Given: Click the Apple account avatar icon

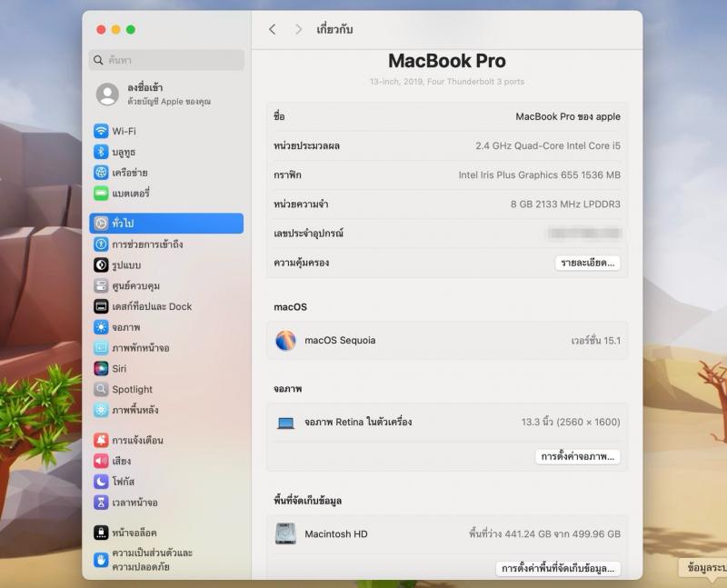Looking at the screenshot, I should tap(107, 95).
